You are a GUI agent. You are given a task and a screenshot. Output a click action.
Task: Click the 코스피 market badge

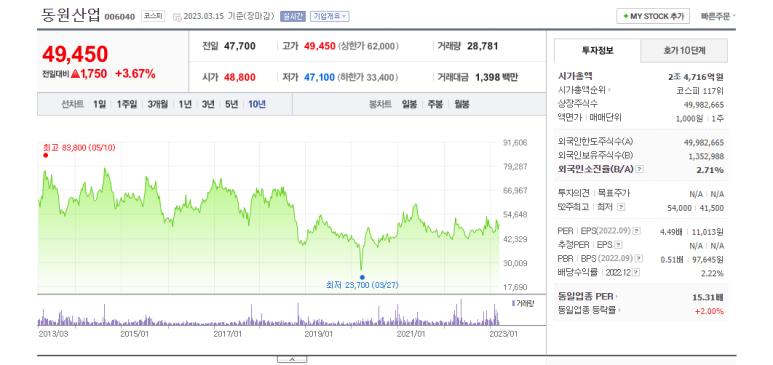[153, 16]
